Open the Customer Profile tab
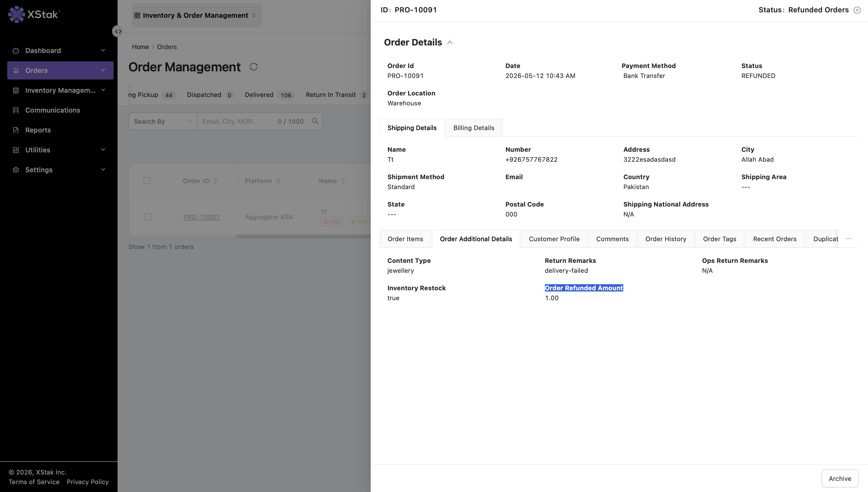Screen dimensions: 868x492 (x=554, y=239)
